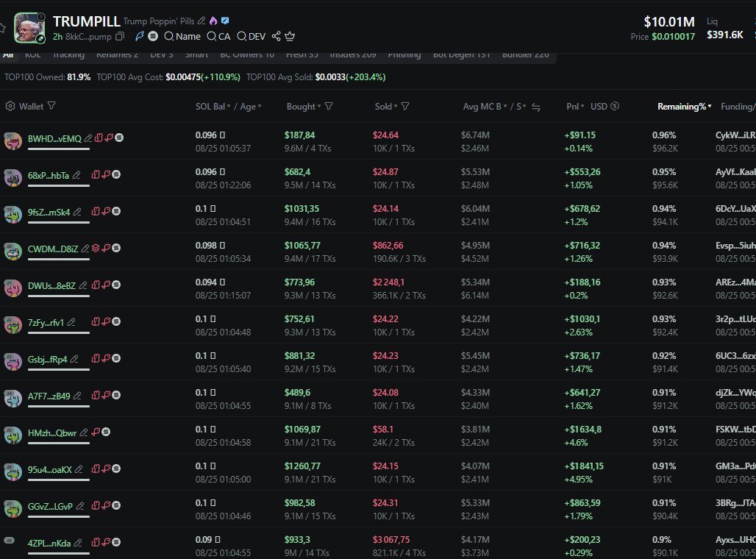Click the red bear icon on Gsbj...fRp4 row
The width and height of the screenshot is (756, 559).
[x=96, y=358]
